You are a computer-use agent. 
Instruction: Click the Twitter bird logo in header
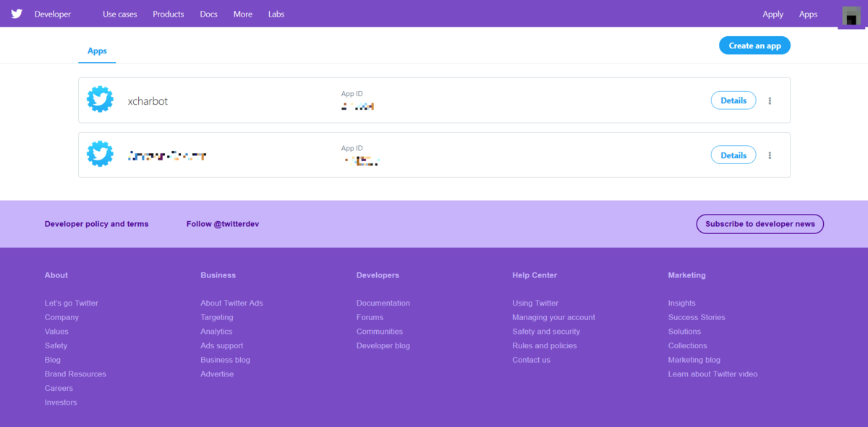pos(17,14)
